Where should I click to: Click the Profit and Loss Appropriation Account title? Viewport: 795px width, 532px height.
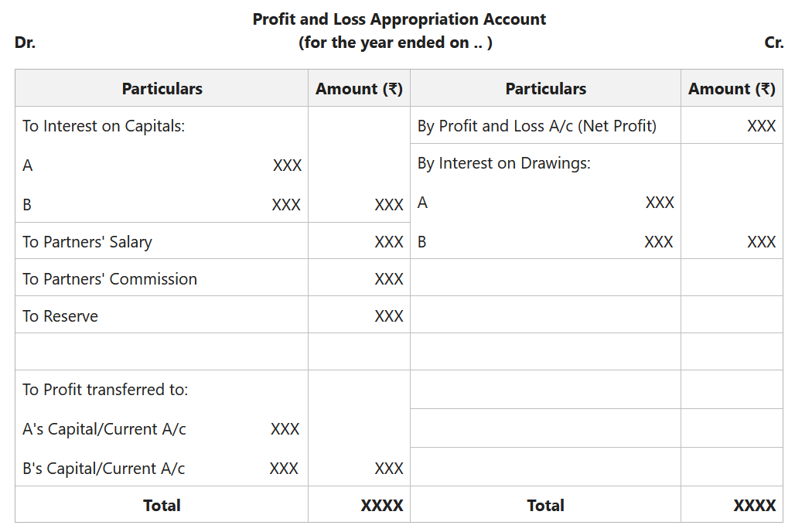coord(399,19)
